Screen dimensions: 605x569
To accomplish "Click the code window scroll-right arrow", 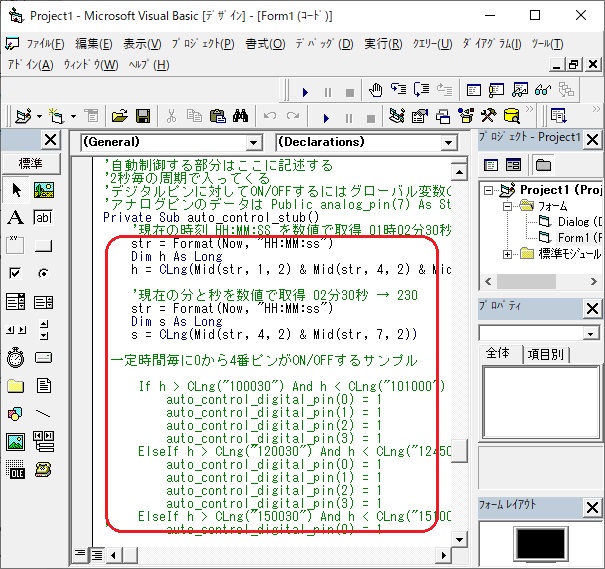I will click(x=443, y=555).
